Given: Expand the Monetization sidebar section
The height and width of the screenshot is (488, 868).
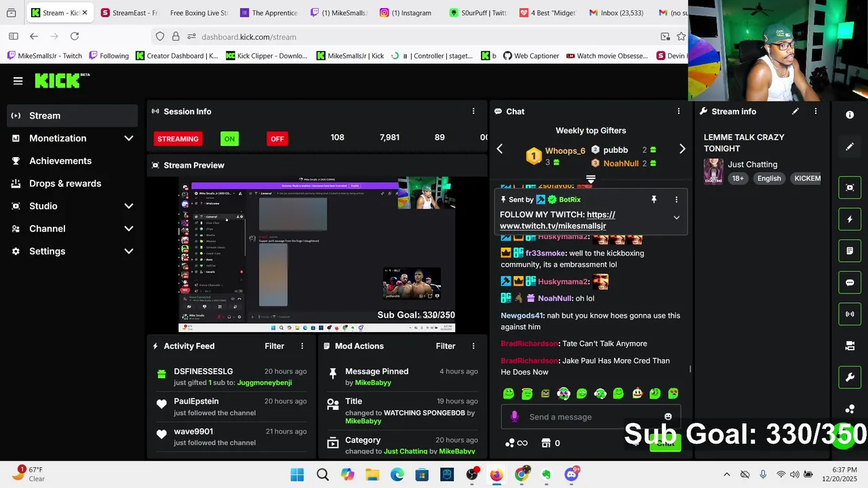Looking at the screenshot, I should [129, 138].
